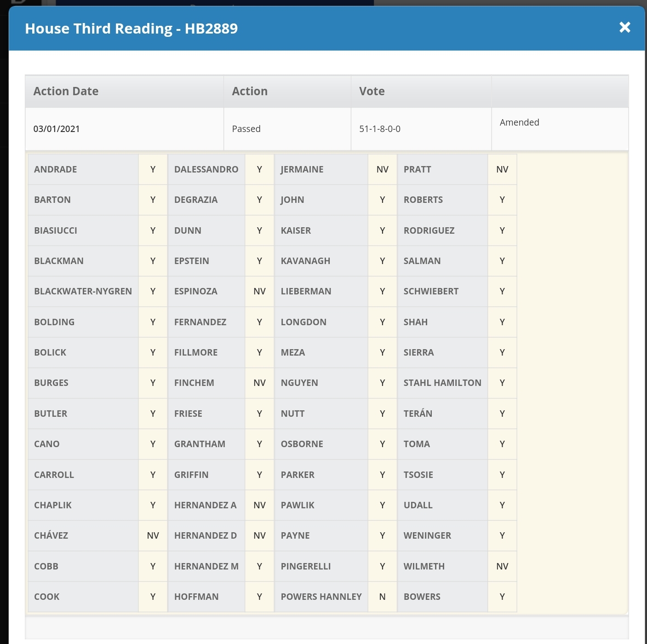Select the LONGDON name cell

click(321, 322)
